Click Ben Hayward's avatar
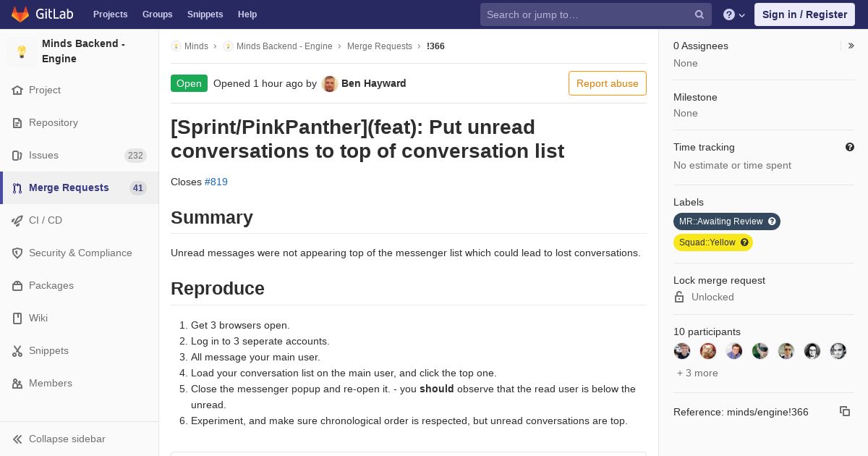The image size is (868, 456). [x=330, y=83]
